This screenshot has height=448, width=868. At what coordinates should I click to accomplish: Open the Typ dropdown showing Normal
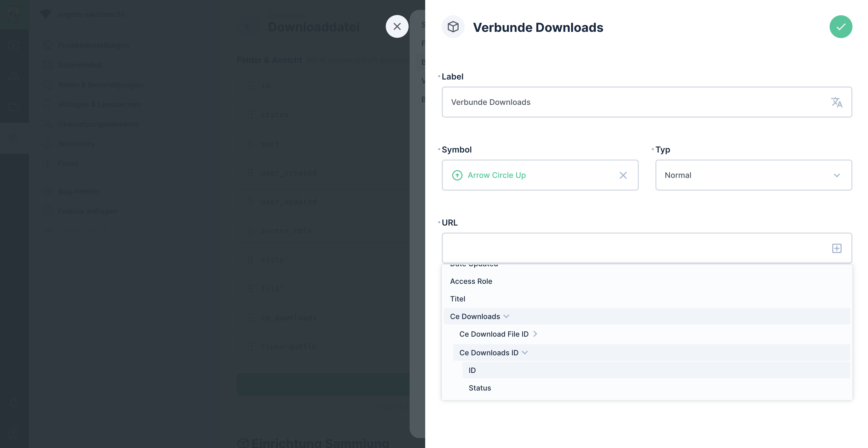coord(753,175)
